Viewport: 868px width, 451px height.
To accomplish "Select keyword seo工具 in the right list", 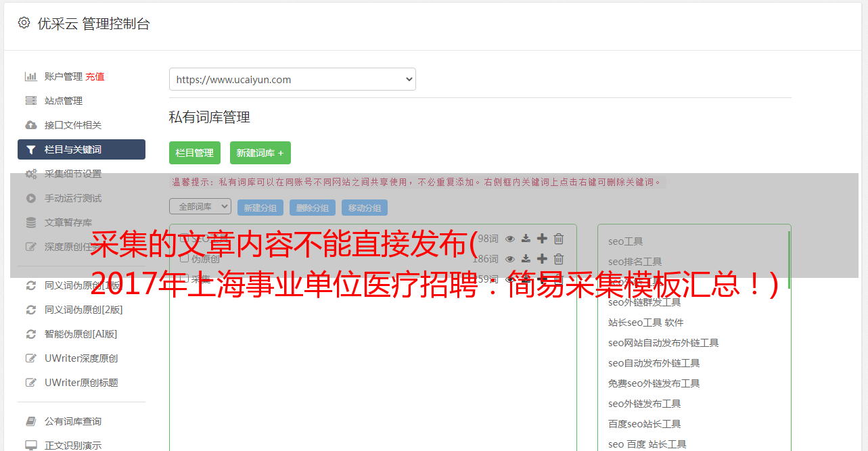I will pos(626,241).
